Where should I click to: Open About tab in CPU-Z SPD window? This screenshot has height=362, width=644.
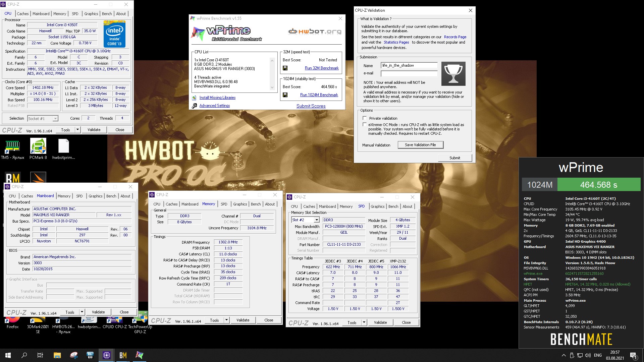point(408,206)
